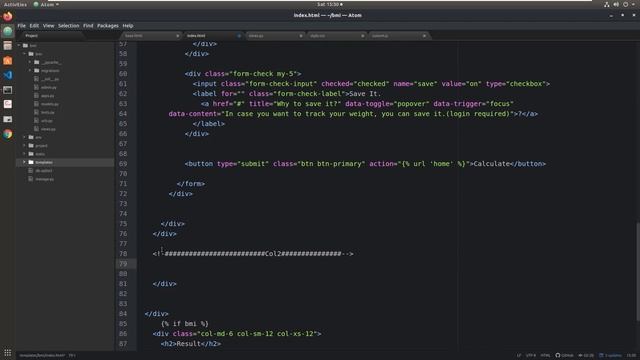The width and height of the screenshot is (640, 360).
Task: Click the Atom icon in the dock
Action: click(7, 31)
